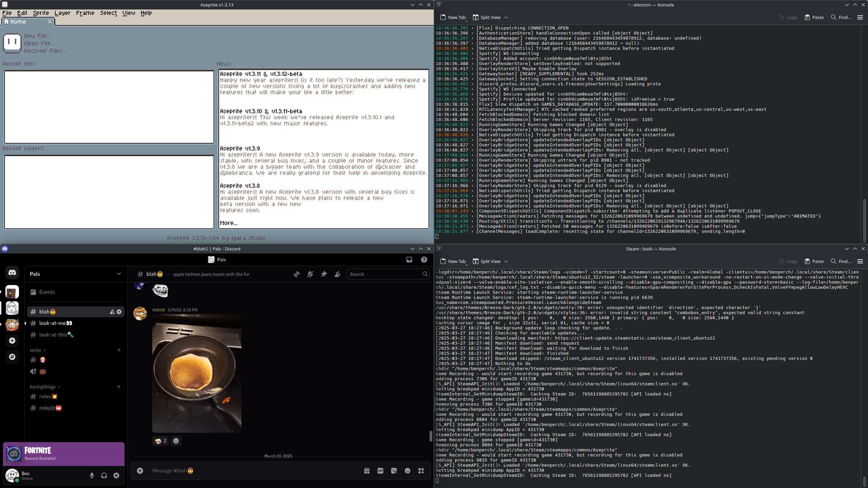Click Find in electron Konsole toolbar

841,17
